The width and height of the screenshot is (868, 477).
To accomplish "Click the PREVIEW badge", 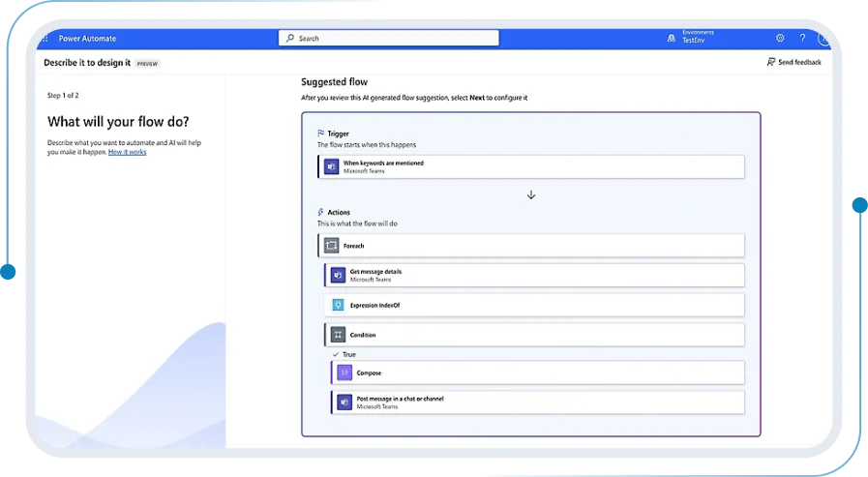I will point(147,64).
